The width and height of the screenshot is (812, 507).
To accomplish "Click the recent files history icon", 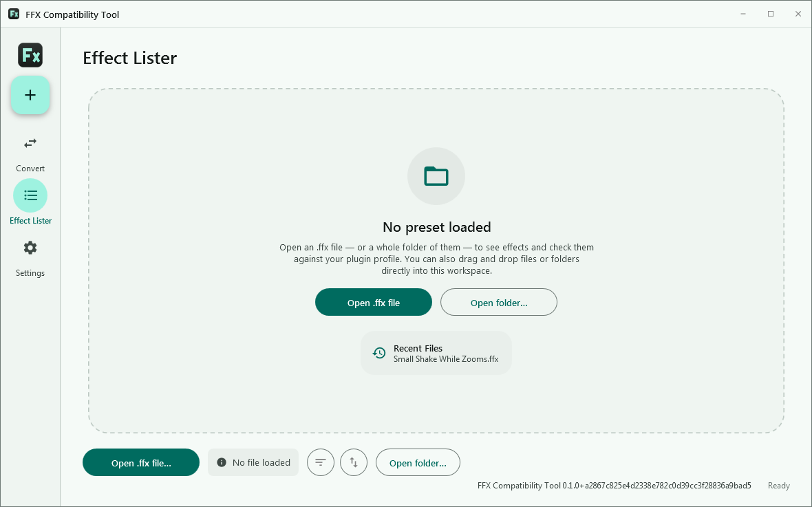I will 379,353.
